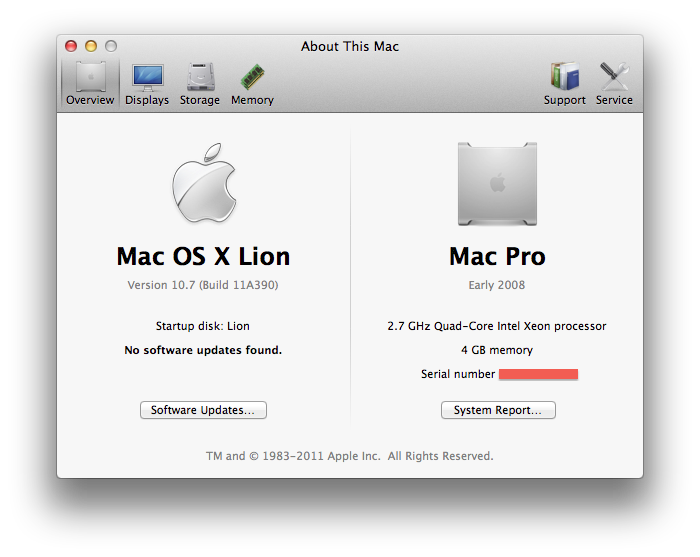The image size is (700, 557).
Task: Click the Early 2008 model text
Action: [497, 285]
